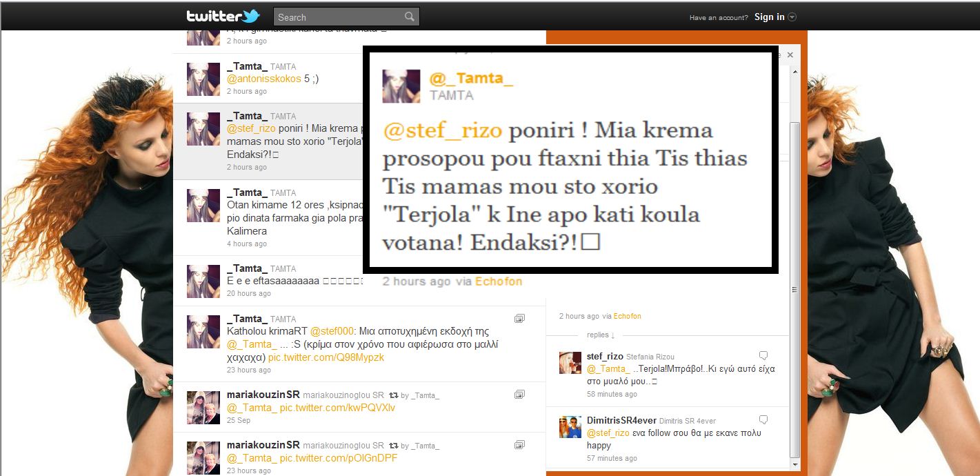Click the search magnifier icon
This screenshot has width=980, height=476.
(410, 17)
